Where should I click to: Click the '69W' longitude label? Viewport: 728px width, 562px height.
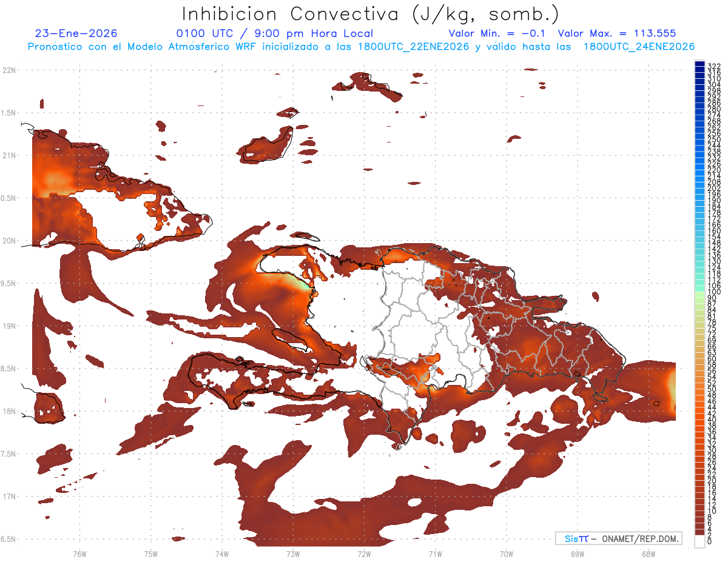(x=578, y=554)
